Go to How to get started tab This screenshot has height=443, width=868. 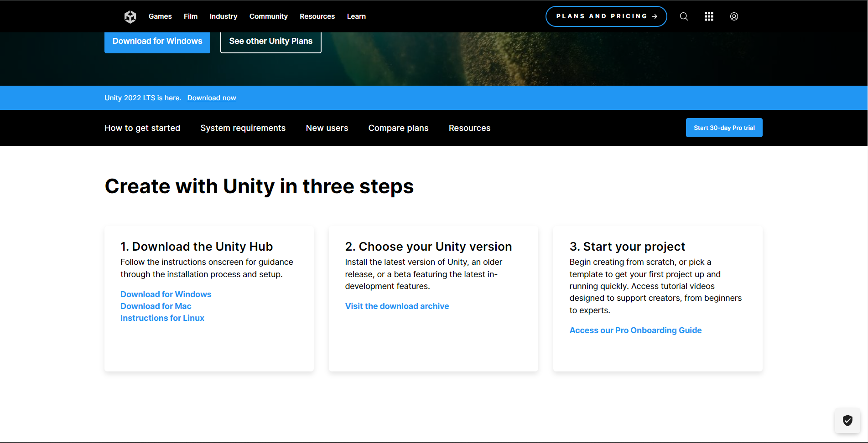click(x=142, y=128)
